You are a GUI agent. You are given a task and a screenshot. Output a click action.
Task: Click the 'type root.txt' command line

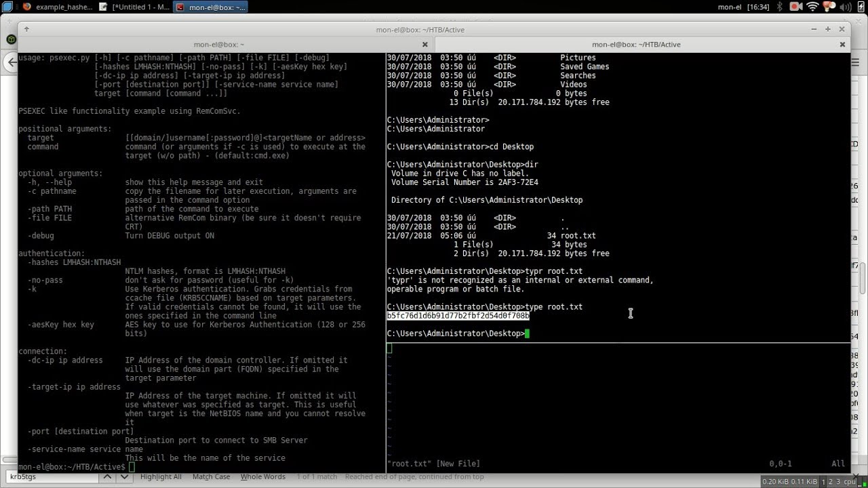pyautogui.click(x=484, y=307)
